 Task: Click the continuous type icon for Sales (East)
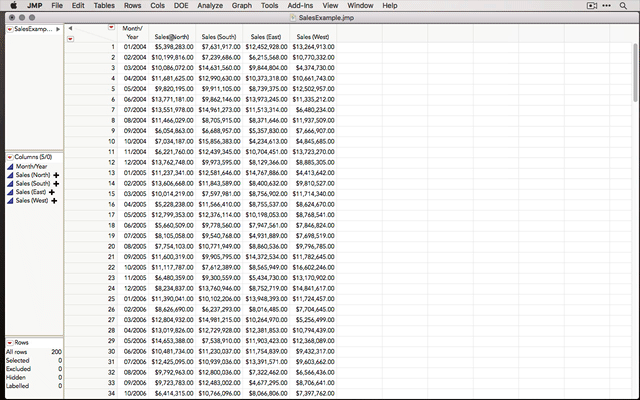click(10, 192)
